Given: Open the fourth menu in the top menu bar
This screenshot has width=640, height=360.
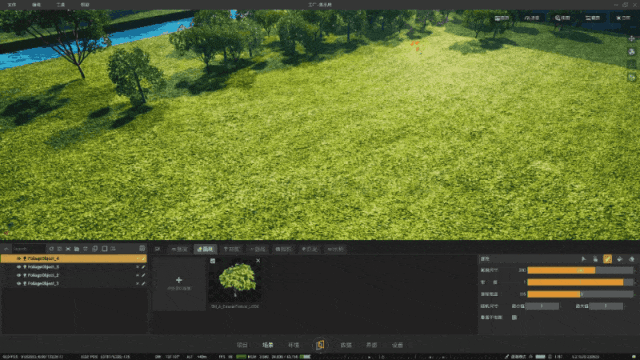Looking at the screenshot, I should click(x=84, y=4).
